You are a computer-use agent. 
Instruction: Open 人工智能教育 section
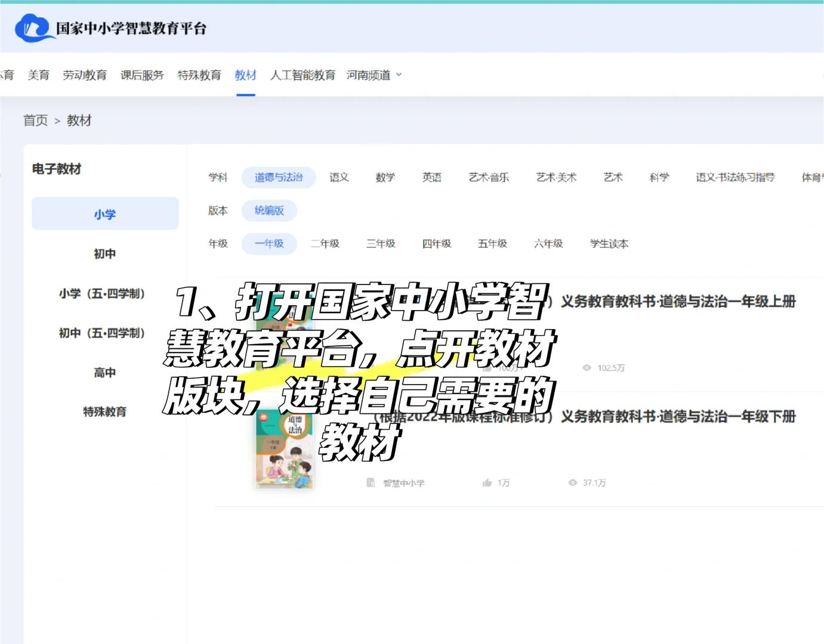pyautogui.click(x=303, y=75)
